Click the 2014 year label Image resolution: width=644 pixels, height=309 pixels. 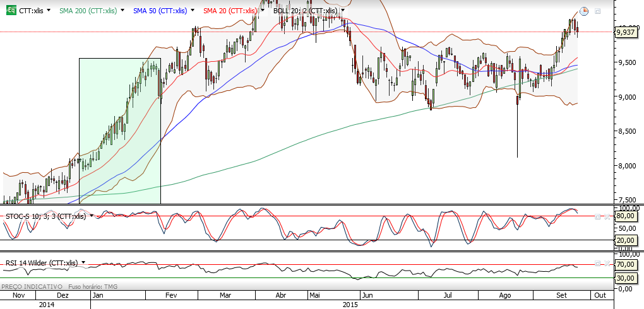(x=47, y=305)
